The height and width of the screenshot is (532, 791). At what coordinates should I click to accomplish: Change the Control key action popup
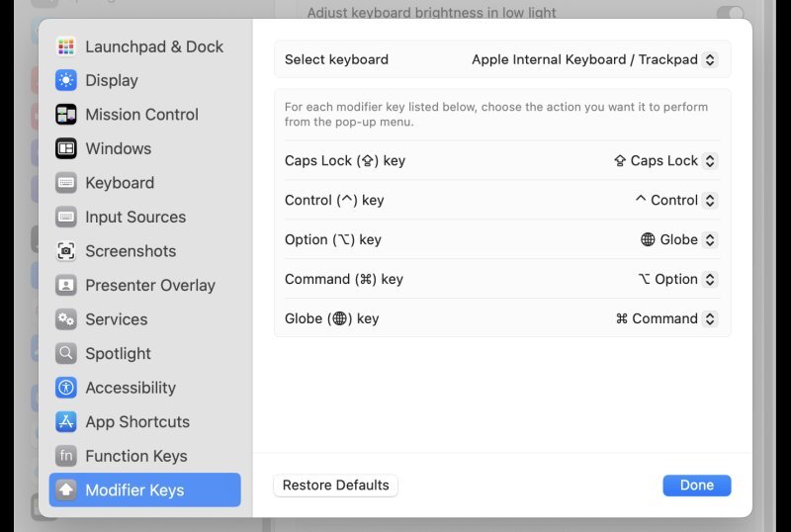[675, 200]
